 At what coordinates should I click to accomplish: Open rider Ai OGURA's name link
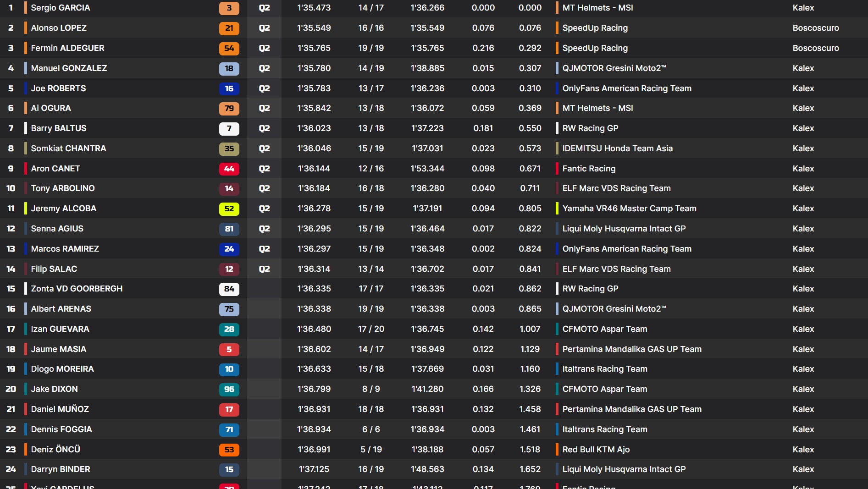coord(51,108)
